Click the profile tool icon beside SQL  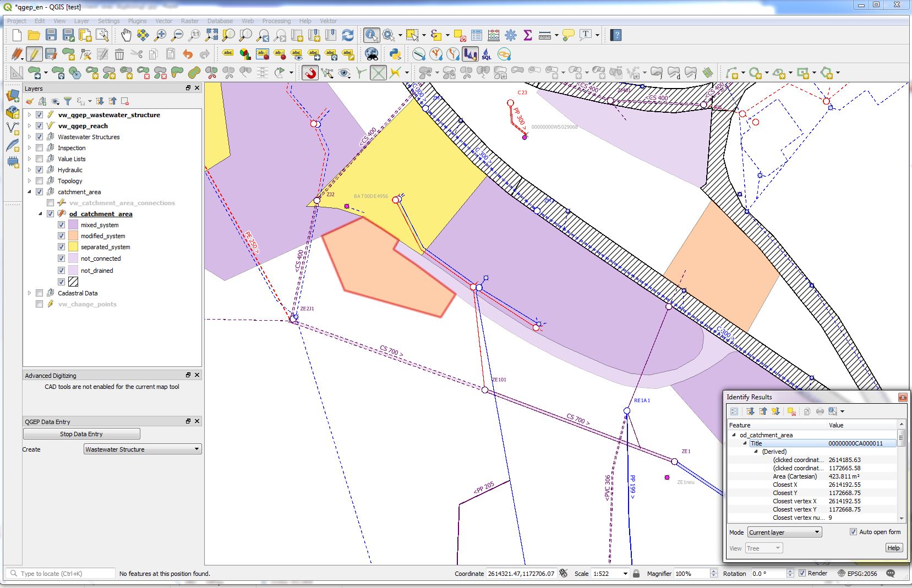(470, 54)
